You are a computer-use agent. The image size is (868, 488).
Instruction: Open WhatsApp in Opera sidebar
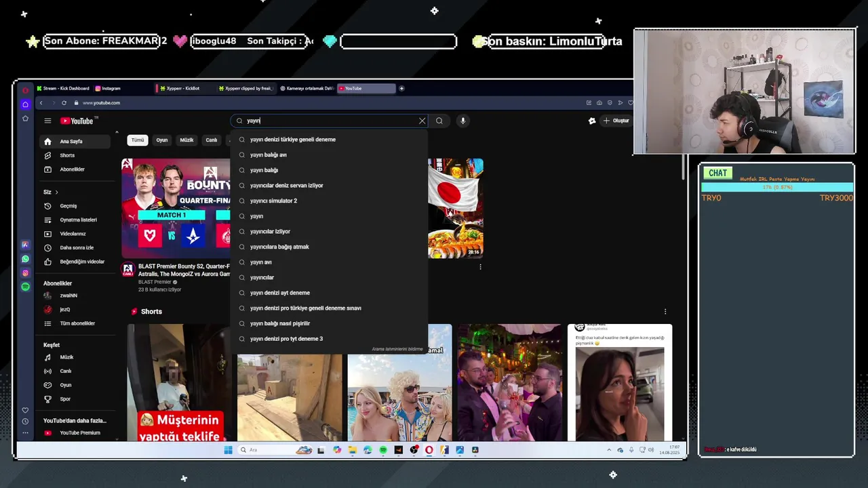[x=25, y=259]
